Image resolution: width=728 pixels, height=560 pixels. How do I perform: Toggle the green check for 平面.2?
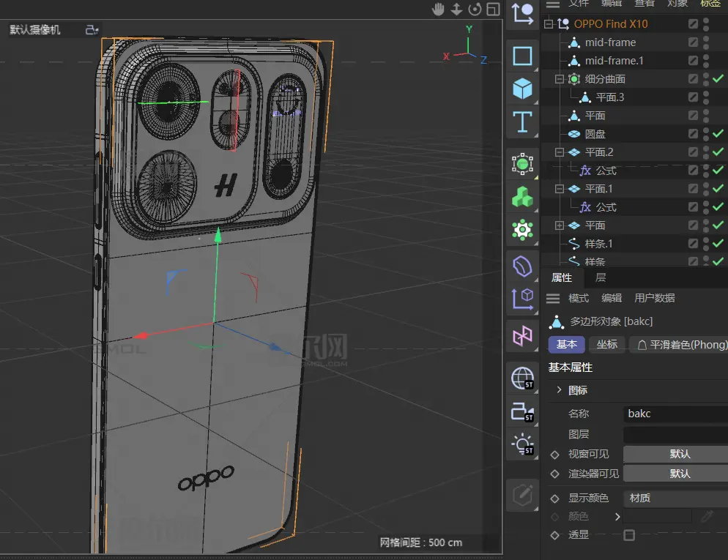coord(718,152)
